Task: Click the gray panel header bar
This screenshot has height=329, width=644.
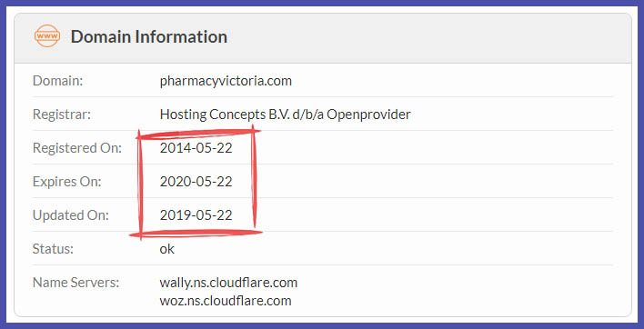Action: [x=322, y=38]
